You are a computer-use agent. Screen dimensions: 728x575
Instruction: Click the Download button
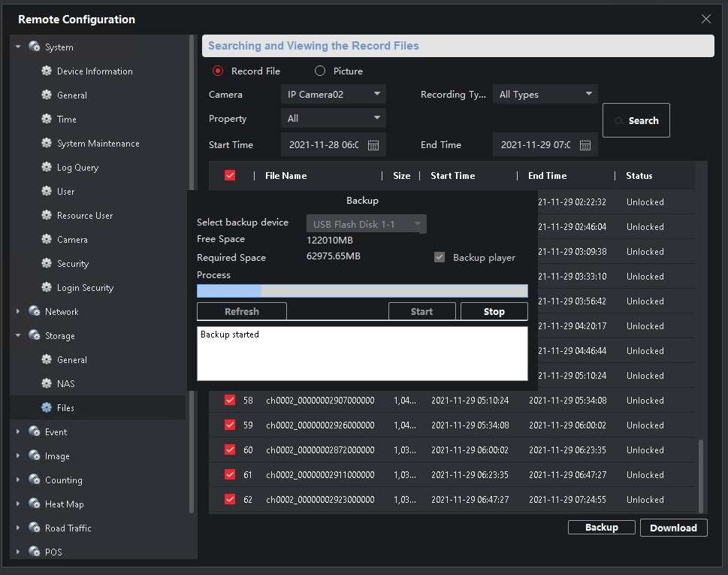point(673,528)
